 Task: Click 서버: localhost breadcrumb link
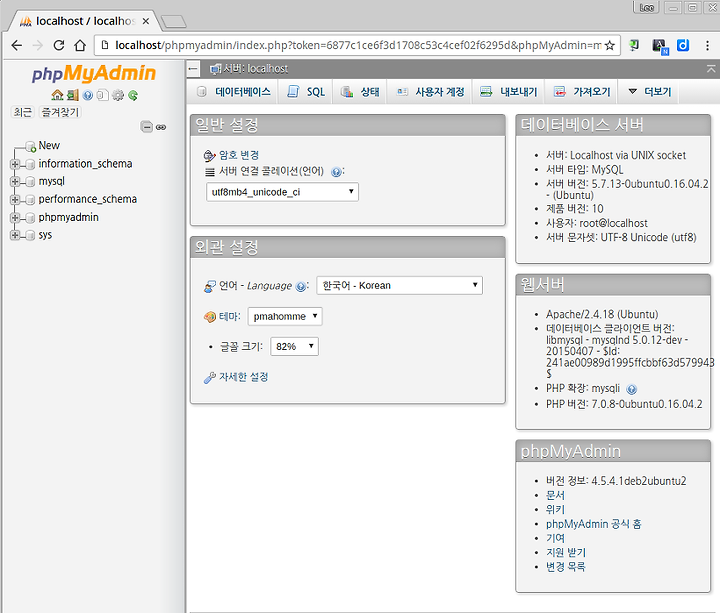pos(255,69)
